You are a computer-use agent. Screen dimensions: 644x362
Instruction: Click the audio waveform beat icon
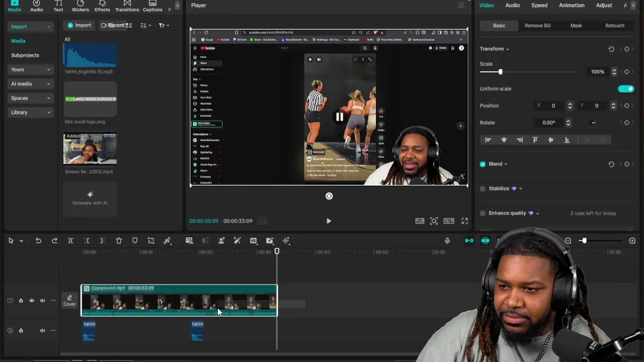[x=286, y=241]
